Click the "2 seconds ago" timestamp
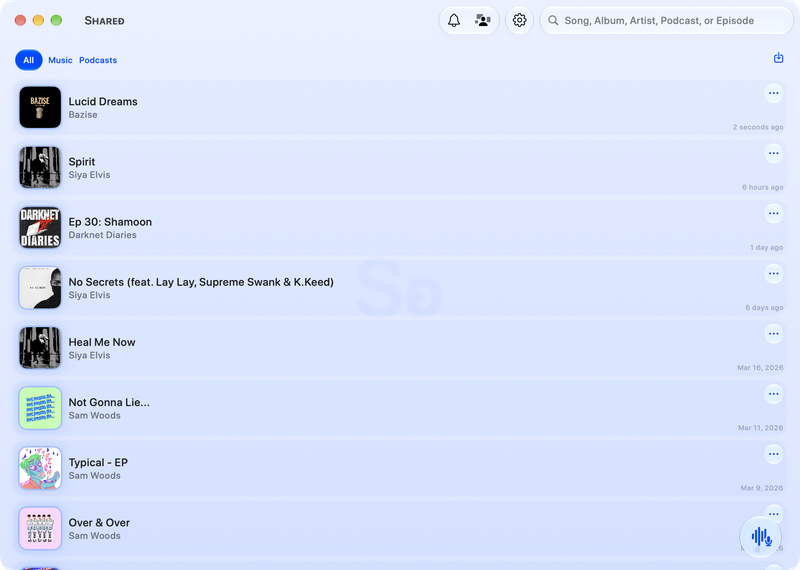800x570 pixels. click(x=758, y=127)
